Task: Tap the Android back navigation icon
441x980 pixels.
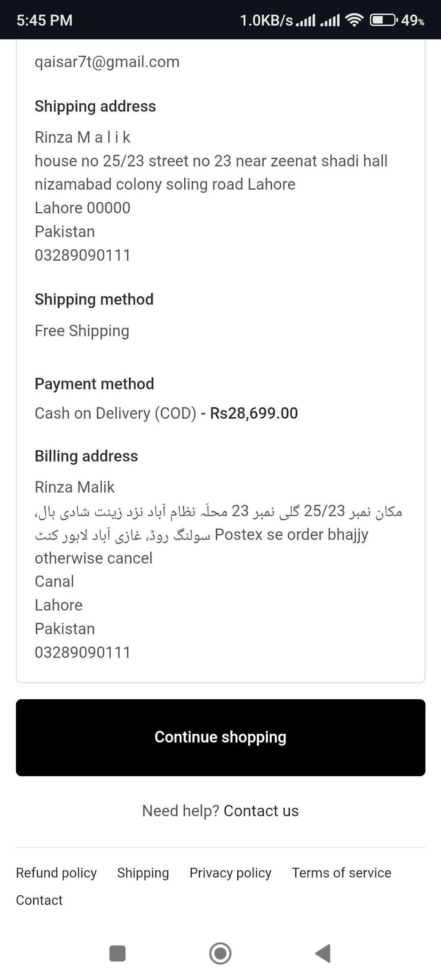Action: point(323,953)
